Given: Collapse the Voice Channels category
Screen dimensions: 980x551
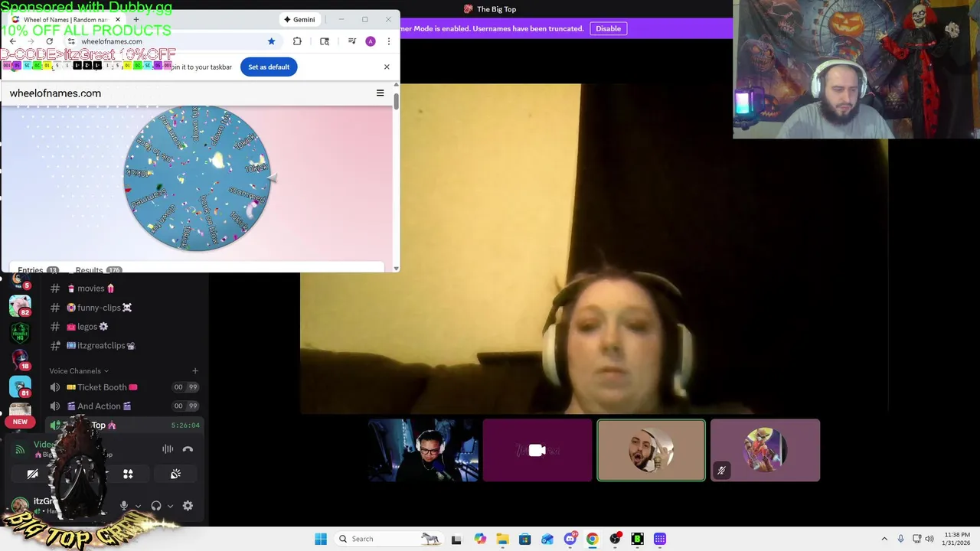Looking at the screenshot, I should (79, 371).
